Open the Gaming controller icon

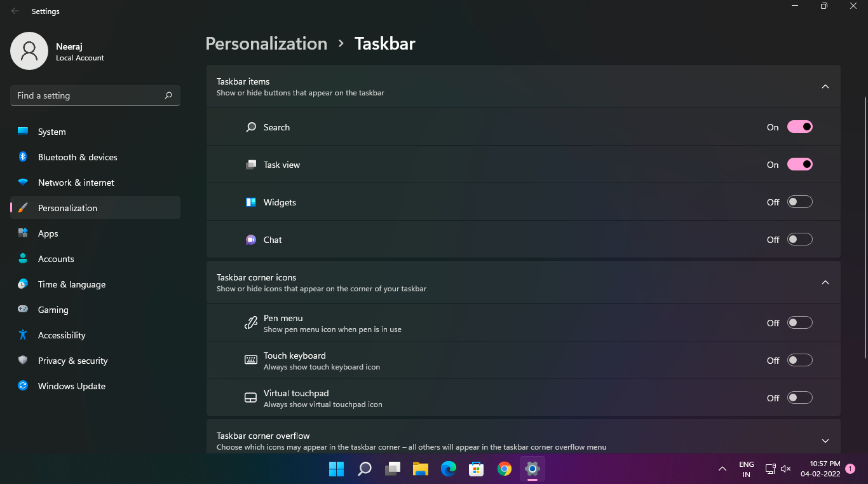[x=23, y=310]
